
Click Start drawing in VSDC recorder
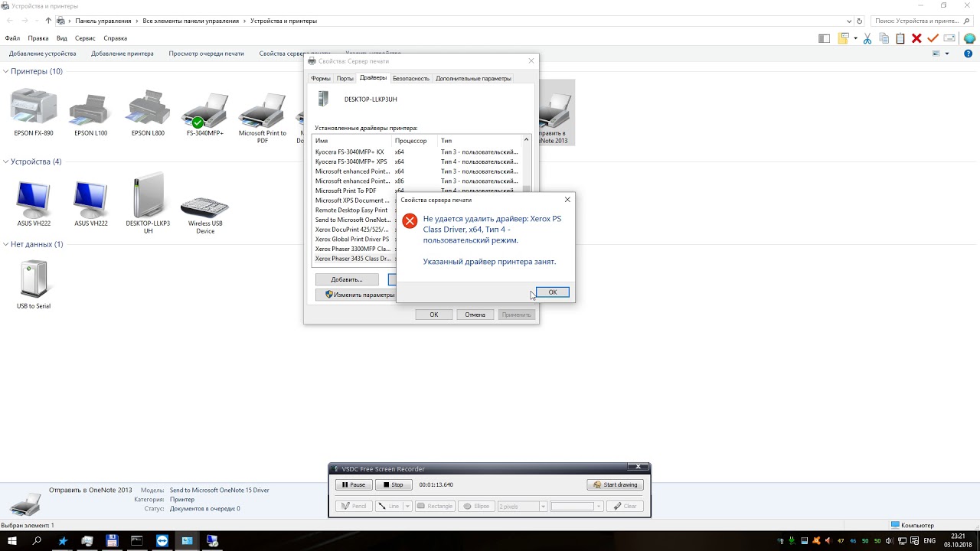point(616,484)
